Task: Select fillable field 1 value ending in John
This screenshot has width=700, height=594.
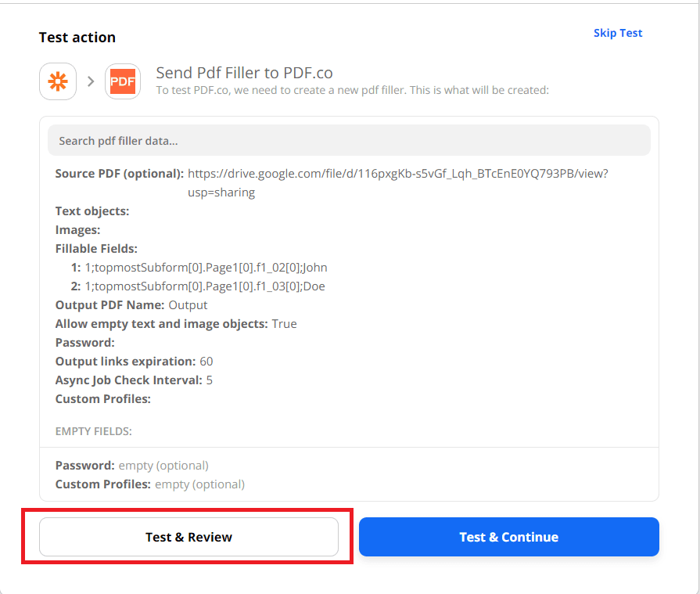Action: coord(206,268)
